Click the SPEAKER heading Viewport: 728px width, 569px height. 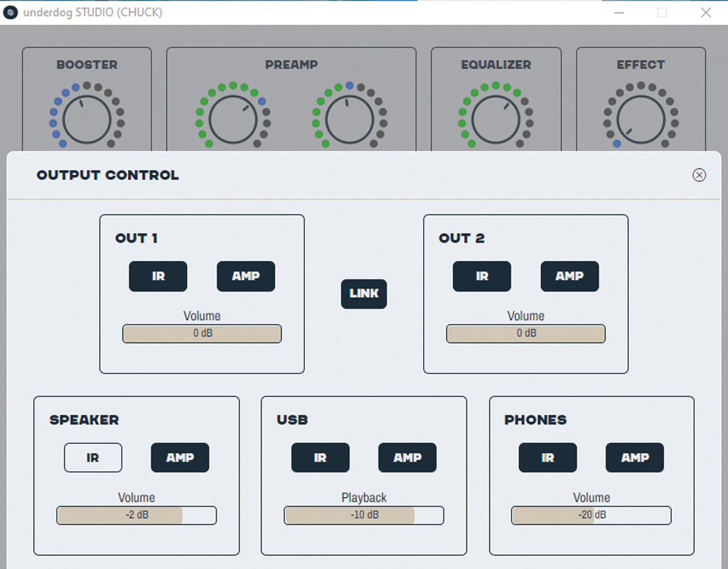point(84,420)
